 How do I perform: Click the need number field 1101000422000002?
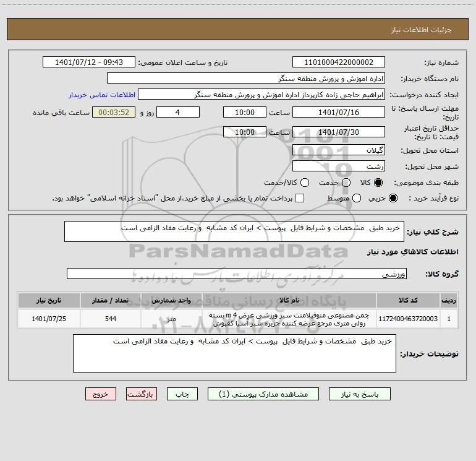339,62
